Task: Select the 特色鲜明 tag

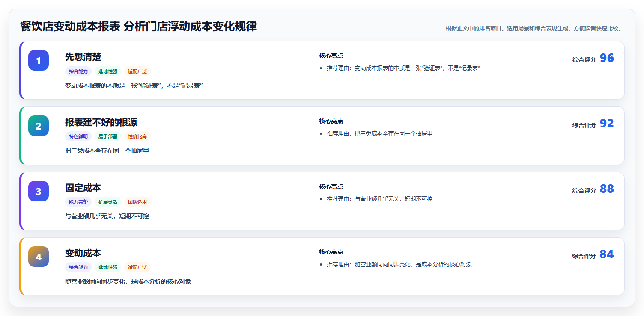Action: [78, 136]
